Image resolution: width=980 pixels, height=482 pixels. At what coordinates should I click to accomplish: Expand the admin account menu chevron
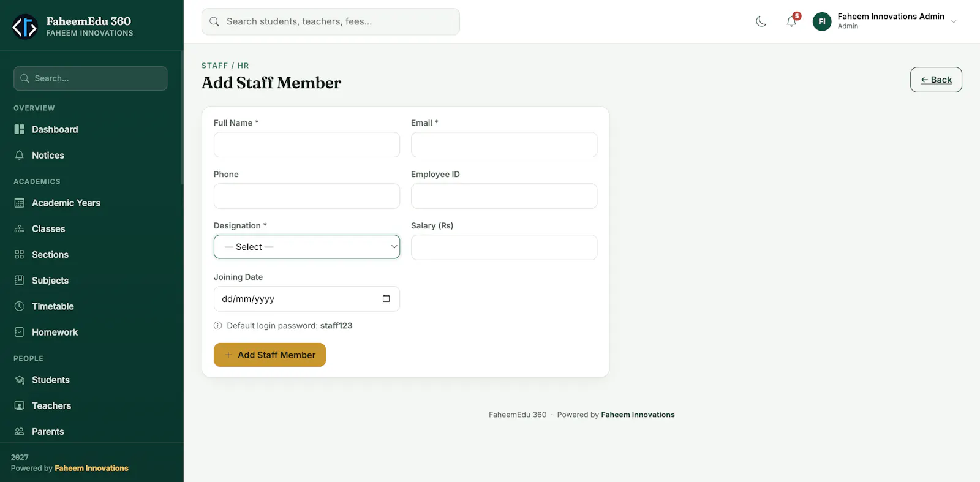pos(954,21)
